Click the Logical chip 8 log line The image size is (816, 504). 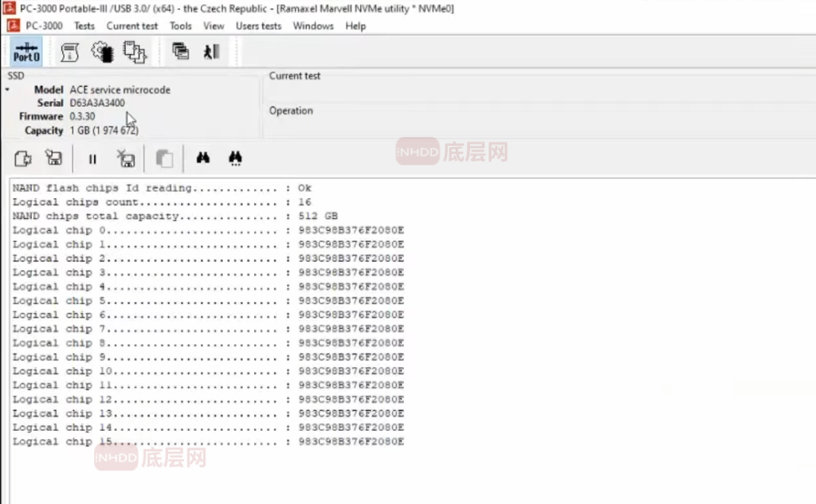(x=208, y=342)
